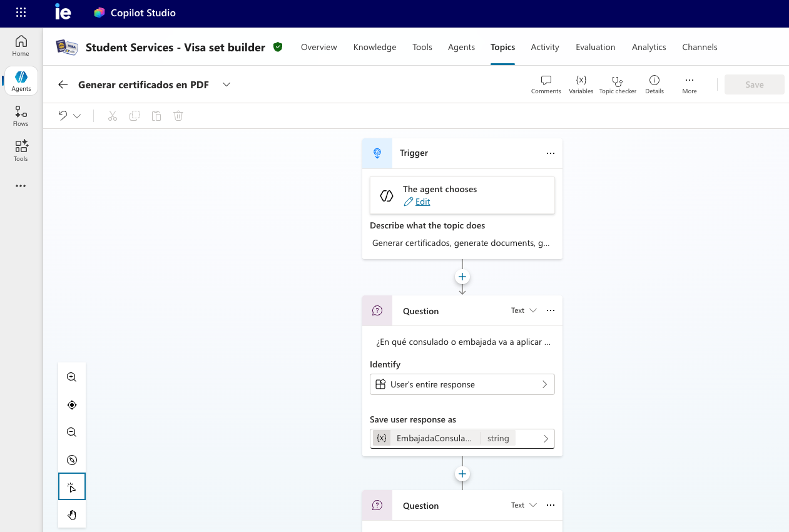789x532 pixels.
Task: Open Flows in the left sidebar
Action: click(x=21, y=116)
